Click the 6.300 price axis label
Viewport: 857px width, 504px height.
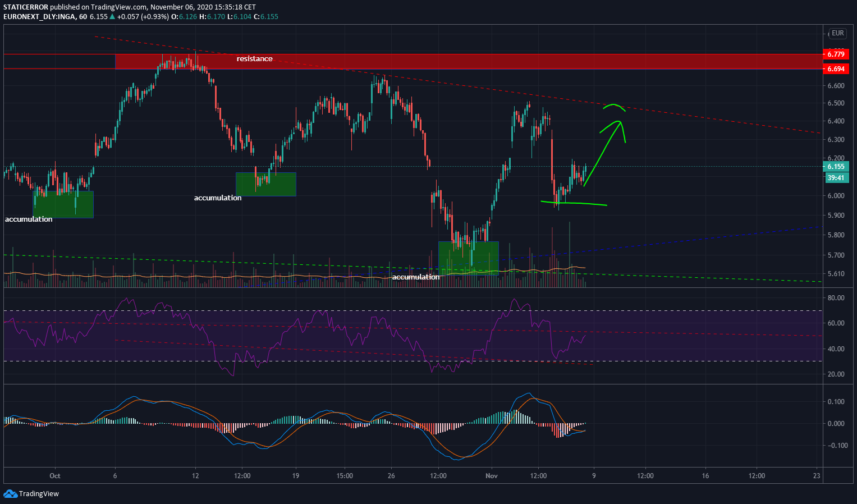[x=836, y=140]
